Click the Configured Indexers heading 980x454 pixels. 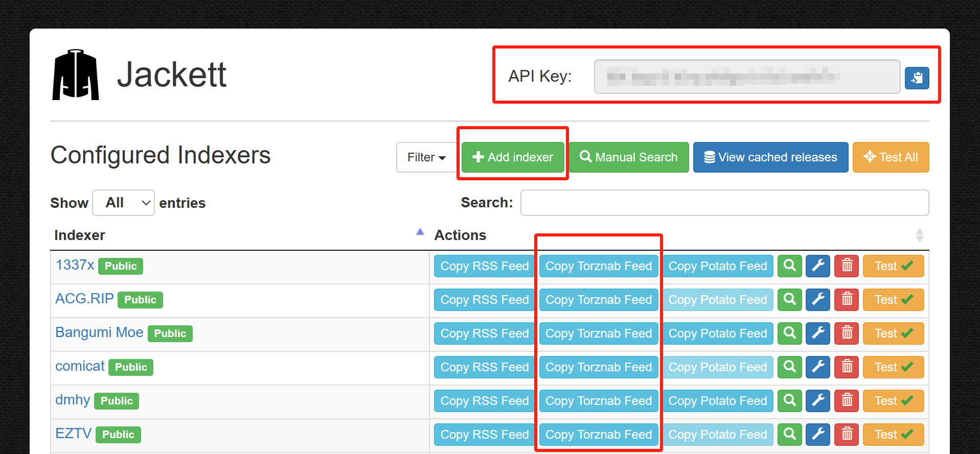click(x=161, y=155)
